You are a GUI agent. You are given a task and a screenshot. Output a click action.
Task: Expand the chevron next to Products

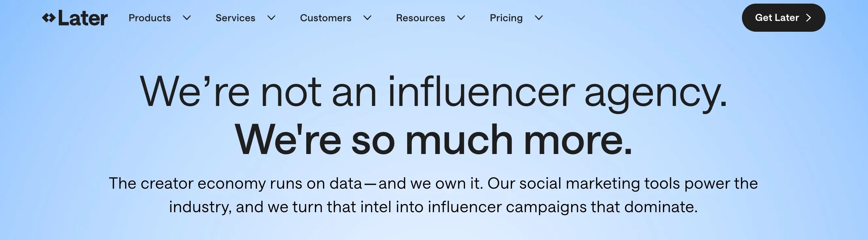pos(187,18)
